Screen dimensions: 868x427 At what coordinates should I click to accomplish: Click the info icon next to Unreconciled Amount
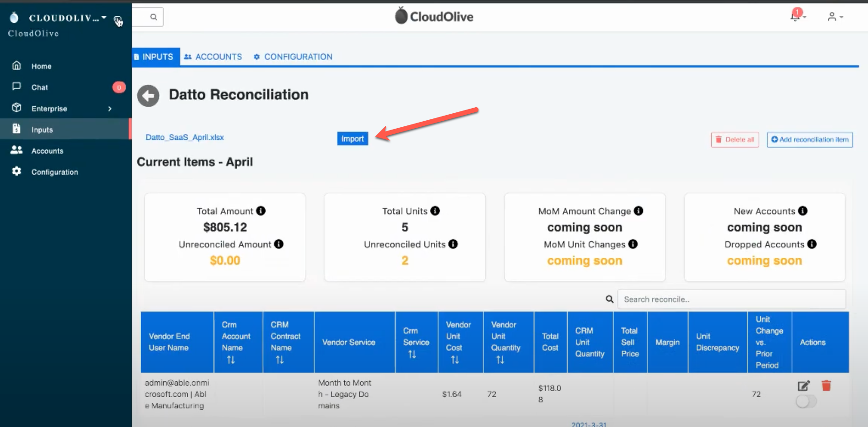pyautogui.click(x=279, y=244)
